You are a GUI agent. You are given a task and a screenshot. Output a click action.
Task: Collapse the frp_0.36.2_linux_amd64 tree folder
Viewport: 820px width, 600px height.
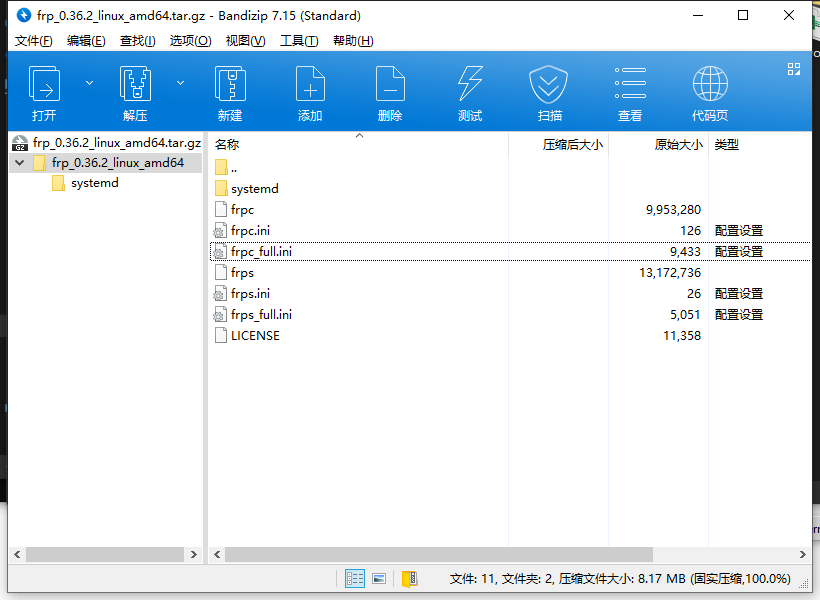click(x=20, y=162)
